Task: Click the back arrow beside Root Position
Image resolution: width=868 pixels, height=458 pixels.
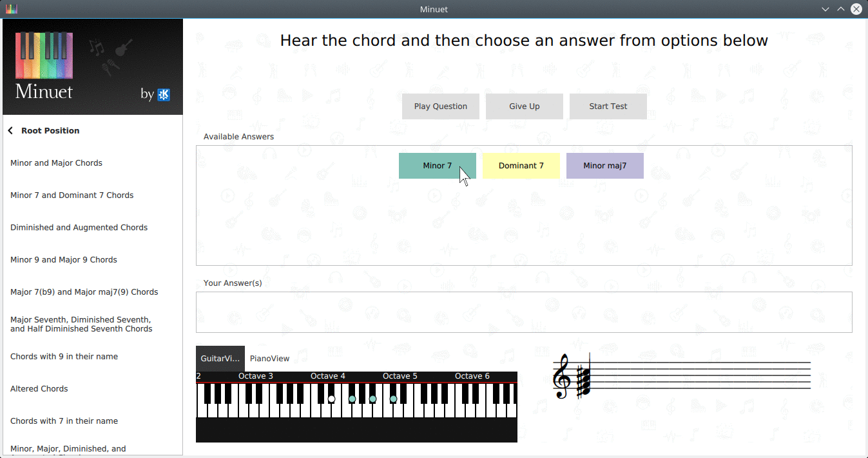Action: [10, 131]
